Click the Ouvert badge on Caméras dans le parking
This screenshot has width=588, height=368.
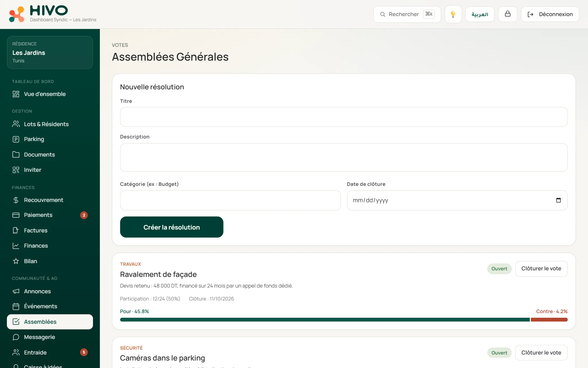pos(499,353)
